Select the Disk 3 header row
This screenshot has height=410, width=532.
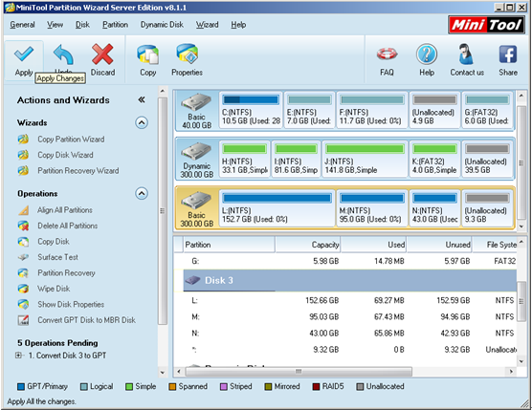(x=350, y=280)
